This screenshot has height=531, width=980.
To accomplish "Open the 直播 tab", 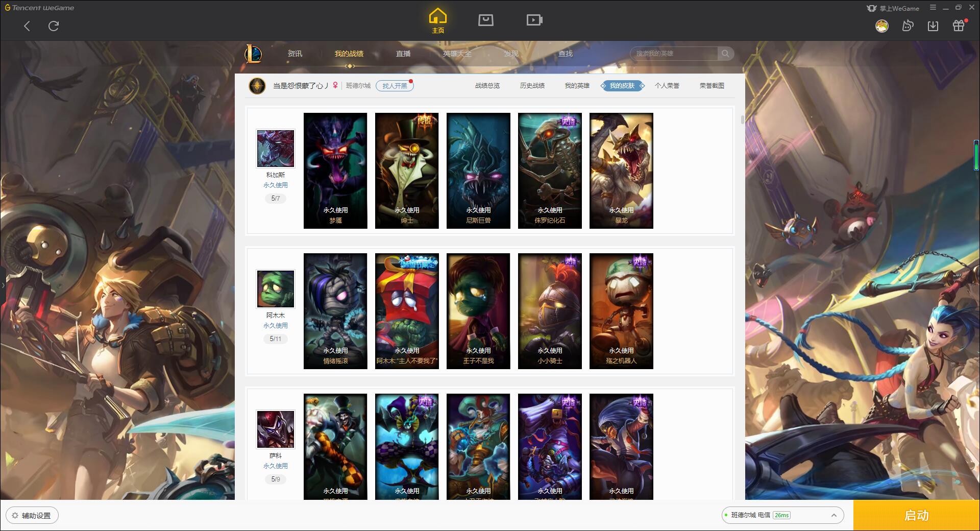I will [403, 54].
